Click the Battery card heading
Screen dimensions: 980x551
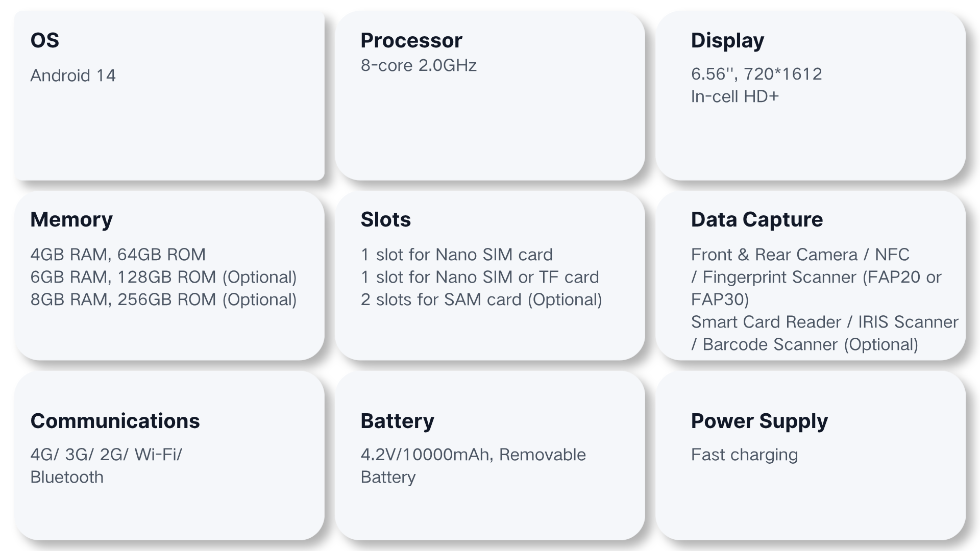point(397,421)
